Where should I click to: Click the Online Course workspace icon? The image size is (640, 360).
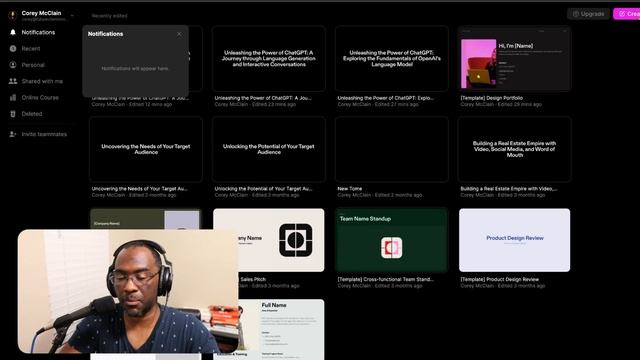[x=13, y=98]
